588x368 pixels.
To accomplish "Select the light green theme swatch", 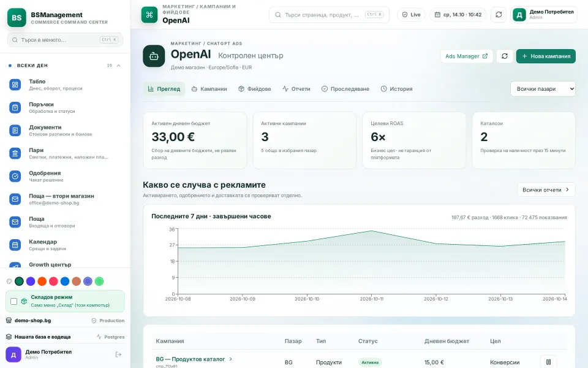I will (99, 282).
